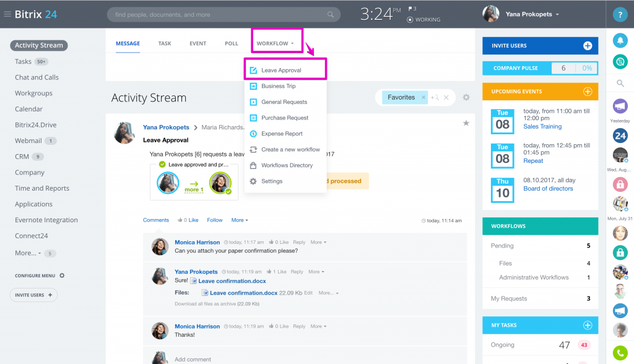
Task: Open More menu on Monica's first comment
Action: [318, 242]
